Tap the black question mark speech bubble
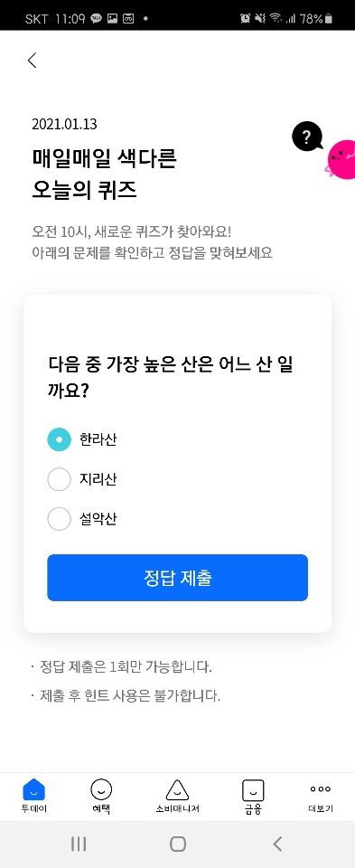The image size is (355, 868). click(x=307, y=137)
